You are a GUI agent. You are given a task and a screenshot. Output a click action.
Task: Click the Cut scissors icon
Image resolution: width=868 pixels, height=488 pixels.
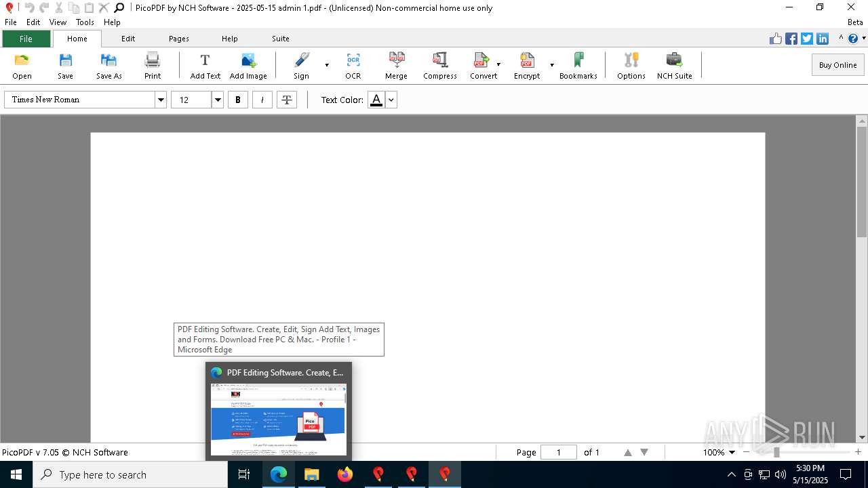59,7
